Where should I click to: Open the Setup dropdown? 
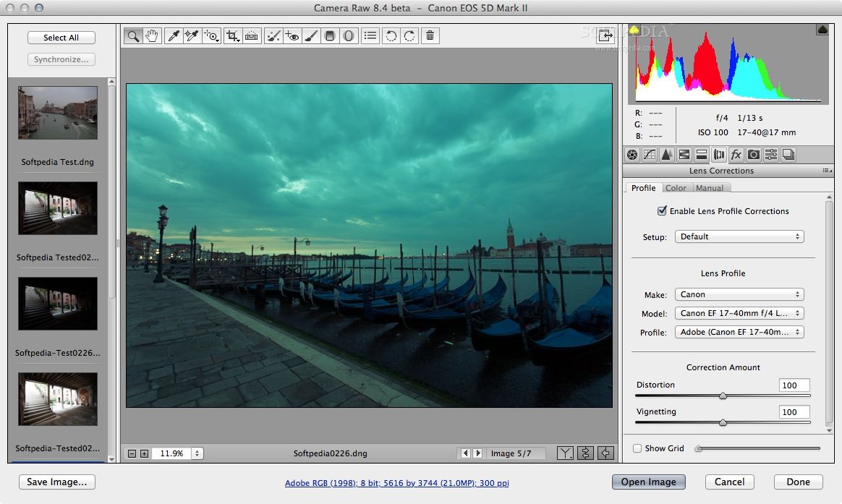(x=739, y=236)
